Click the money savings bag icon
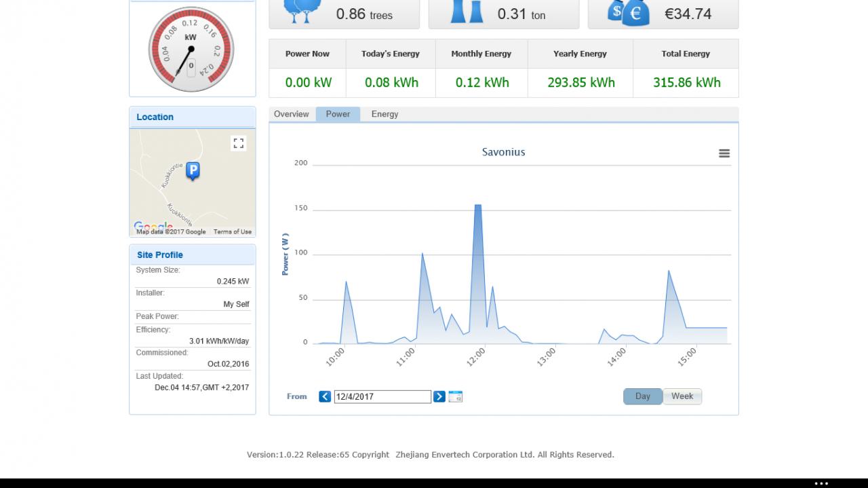This screenshot has height=488, width=868. click(x=629, y=12)
